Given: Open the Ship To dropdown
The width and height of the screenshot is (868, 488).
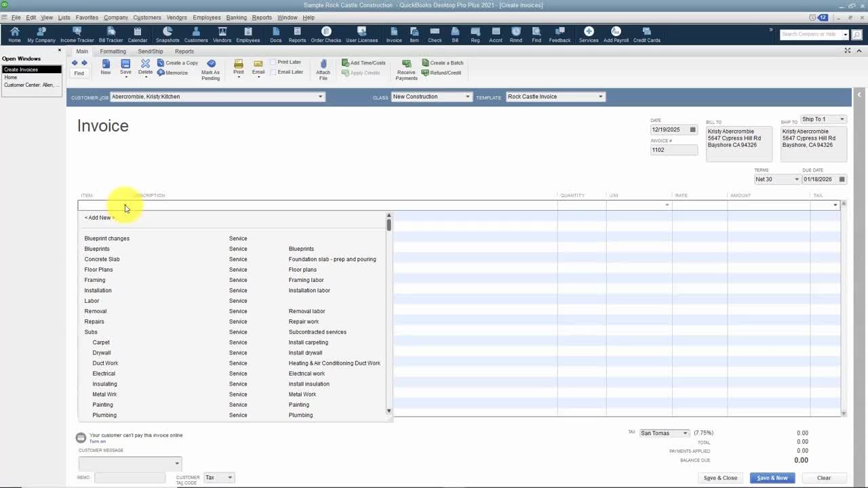Looking at the screenshot, I should point(842,119).
